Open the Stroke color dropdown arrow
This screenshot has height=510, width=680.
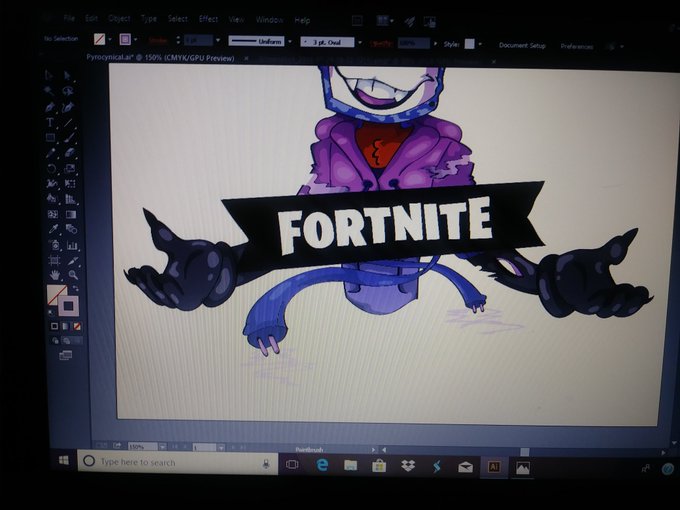[x=135, y=39]
